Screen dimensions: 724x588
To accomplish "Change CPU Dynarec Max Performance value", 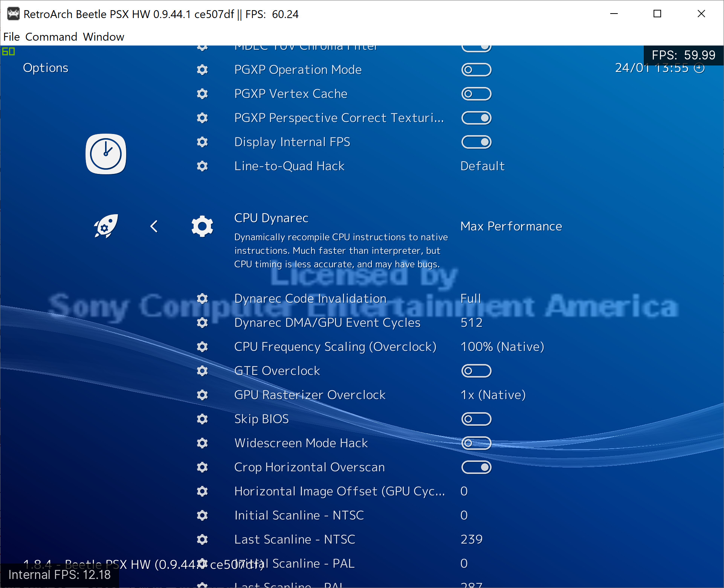I will 511,226.
